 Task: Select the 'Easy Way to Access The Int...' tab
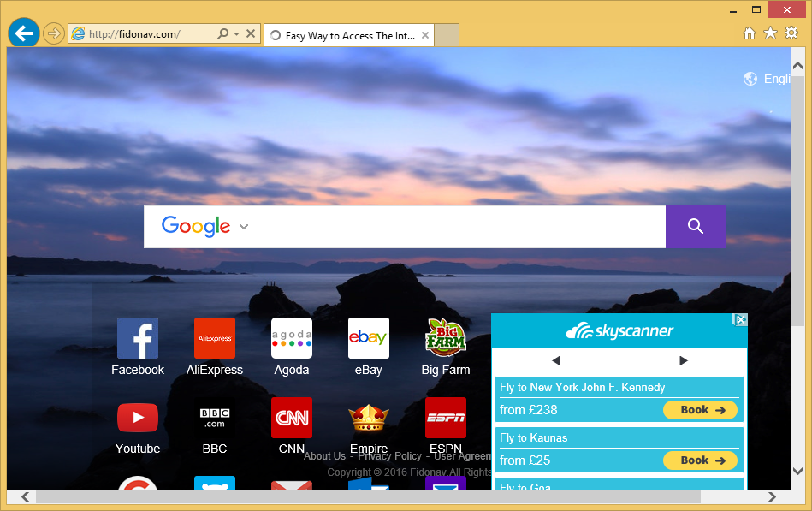(x=348, y=35)
